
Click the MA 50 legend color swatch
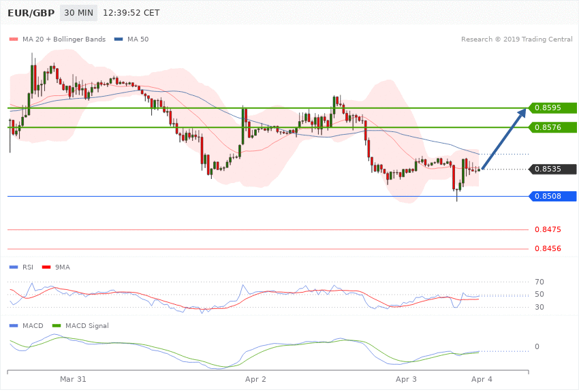119,39
